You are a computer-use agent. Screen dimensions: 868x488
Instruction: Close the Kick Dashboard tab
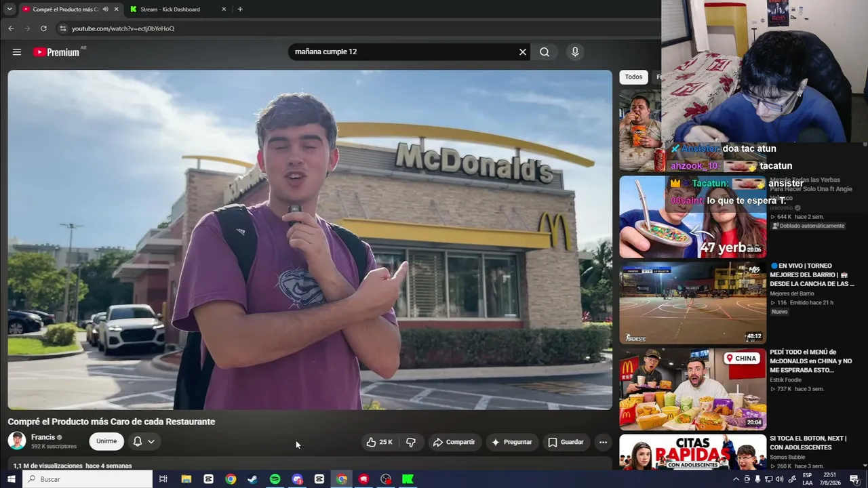point(224,9)
